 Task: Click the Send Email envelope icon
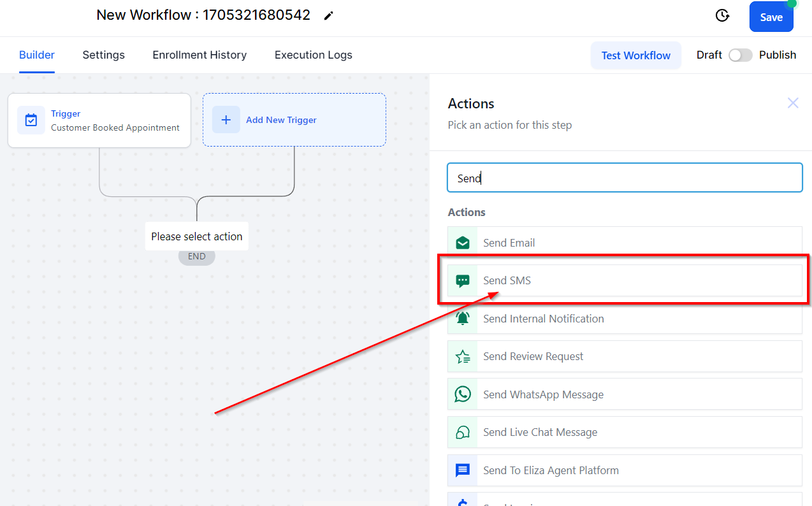point(463,243)
